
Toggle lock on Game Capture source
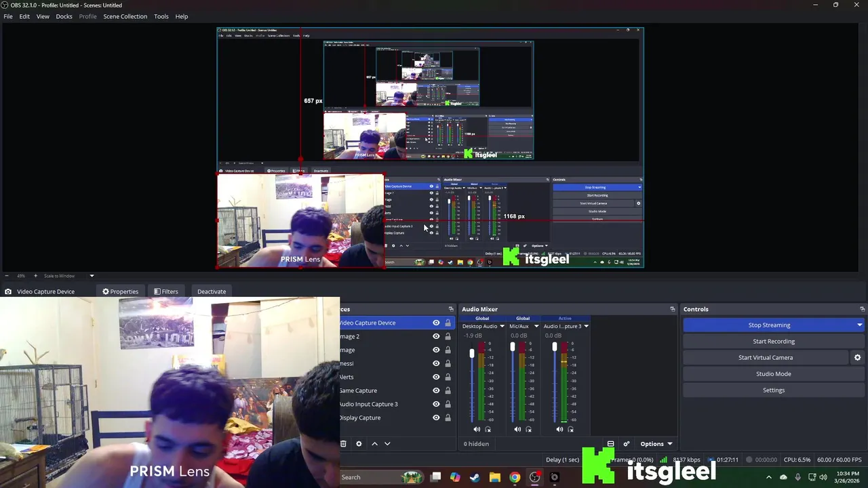pyautogui.click(x=448, y=390)
